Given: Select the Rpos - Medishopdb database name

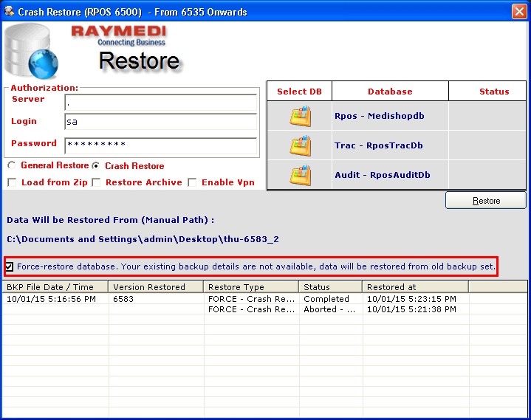Looking at the screenshot, I should pos(380,116).
